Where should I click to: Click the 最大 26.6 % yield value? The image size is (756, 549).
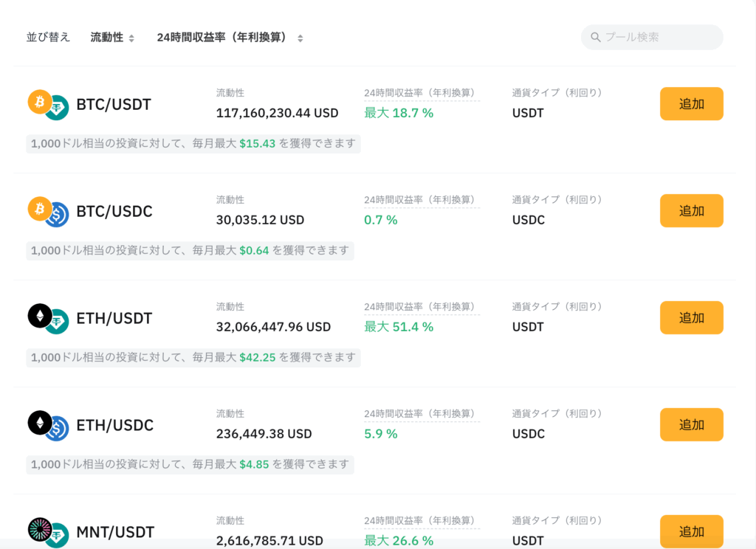tap(399, 542)
